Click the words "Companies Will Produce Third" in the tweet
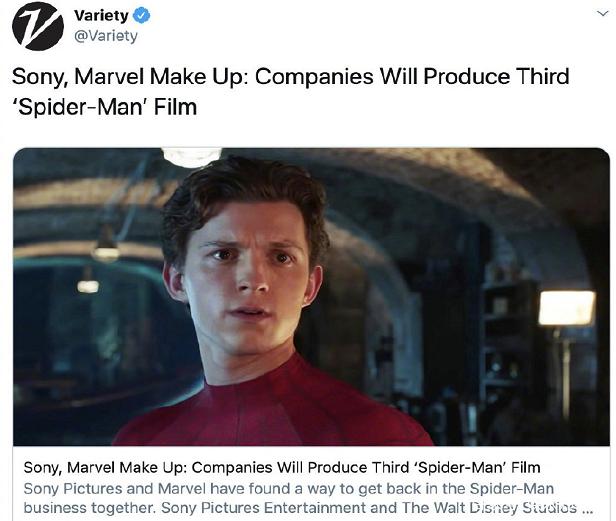This screenshot has width=616, height=521. [x=412, y=76]
